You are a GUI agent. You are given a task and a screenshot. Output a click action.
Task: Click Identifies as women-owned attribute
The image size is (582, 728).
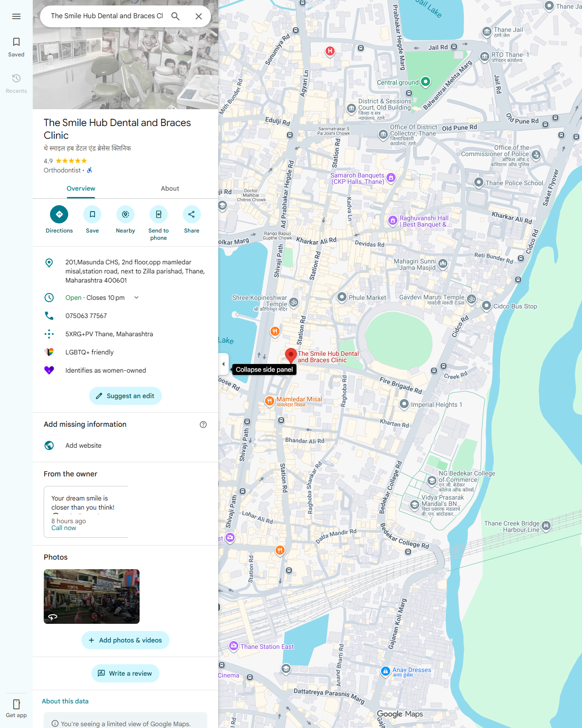click(x=125, y=370)
